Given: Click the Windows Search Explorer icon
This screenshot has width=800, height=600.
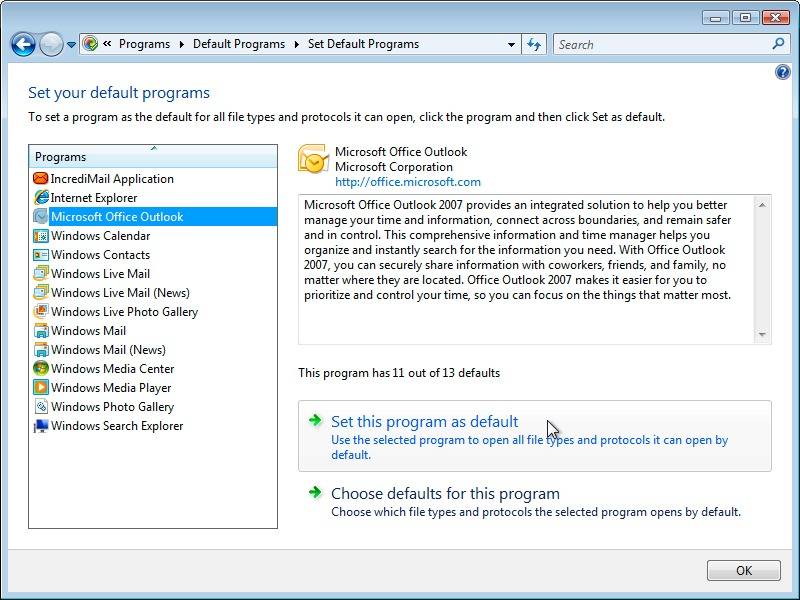Looking at the screenshot, I should [x=41, y=426].
